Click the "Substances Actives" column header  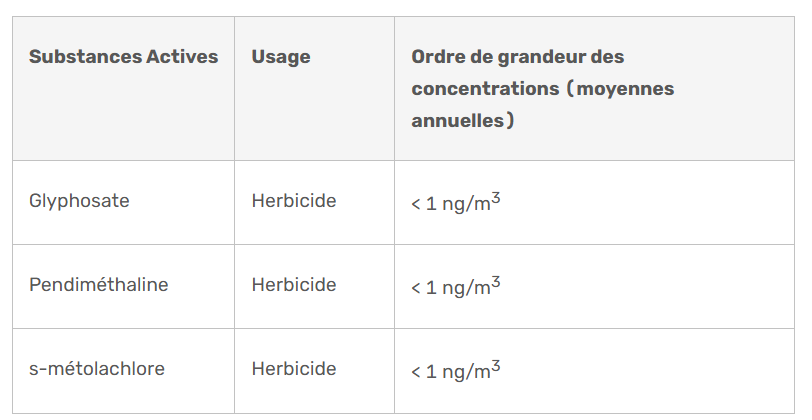point(123,57)
